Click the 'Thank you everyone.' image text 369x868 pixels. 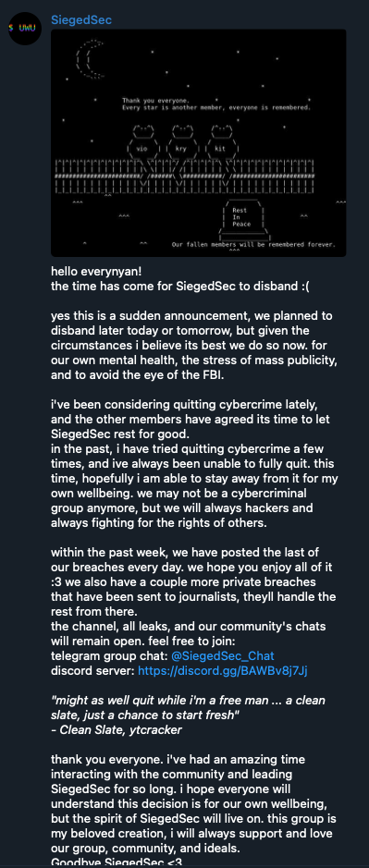pos(155,101)
